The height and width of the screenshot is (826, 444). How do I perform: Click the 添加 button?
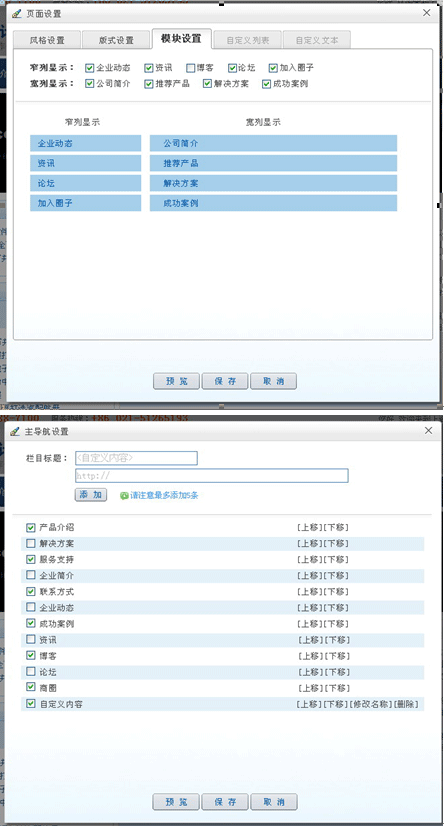(x=91, y=495)
